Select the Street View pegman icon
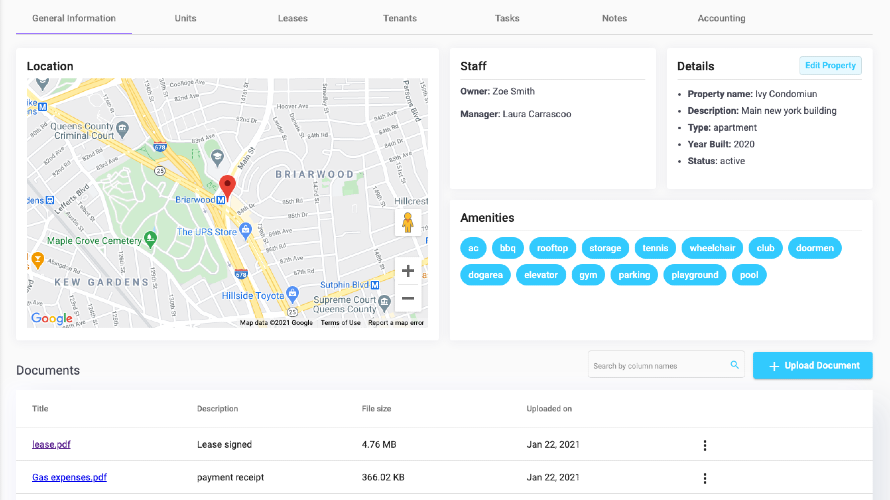This screenshot has width=890, height=500. coord(408,222)
